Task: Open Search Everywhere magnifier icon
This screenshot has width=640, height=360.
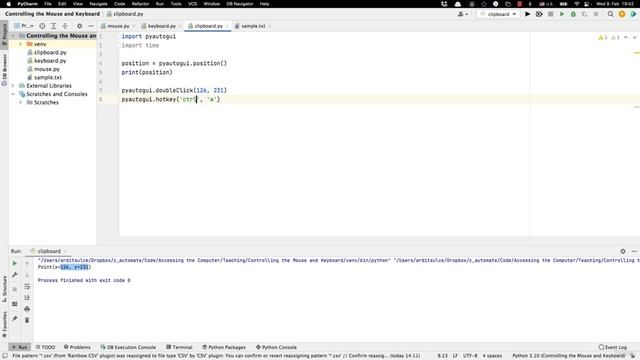Action: point(610,14)
